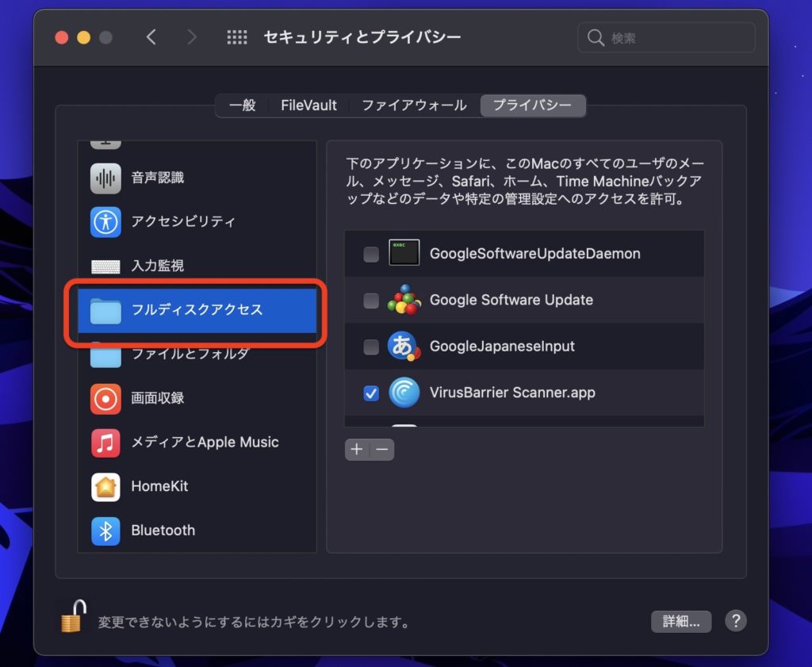Switch to the ファイアウォール tab

[x=414, y=105]
